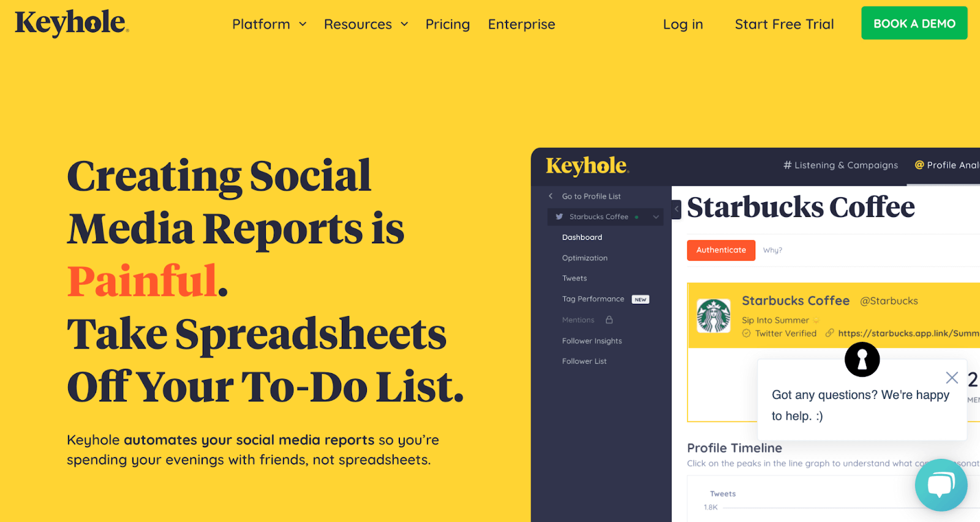The width and height of the screenshot is (980, 522).
Task: Click Start Free Trial link
Action: pos(784,25)
